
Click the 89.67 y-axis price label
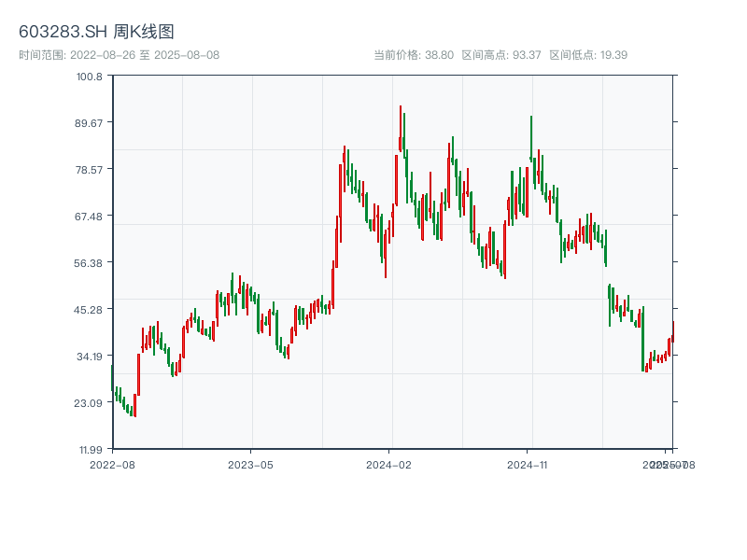point(90,123)
